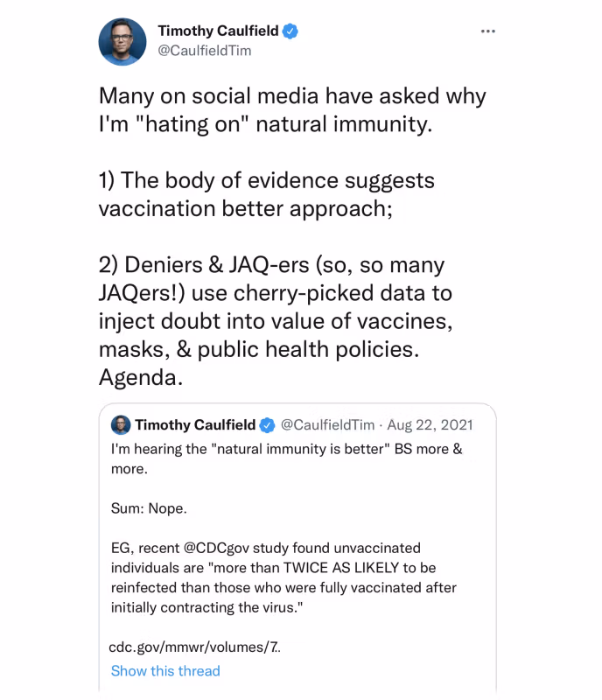The width and height of the screenshot is (602, 700).
Task: Click the @CaulfieldTim handle below the header name
Action: coord(204,51)
